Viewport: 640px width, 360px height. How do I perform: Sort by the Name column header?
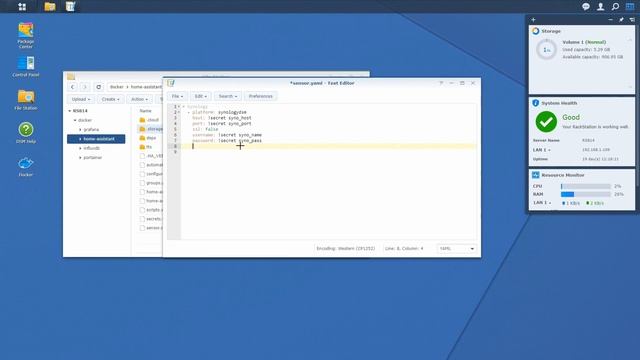pyautogui.click(x=146, y=111)
